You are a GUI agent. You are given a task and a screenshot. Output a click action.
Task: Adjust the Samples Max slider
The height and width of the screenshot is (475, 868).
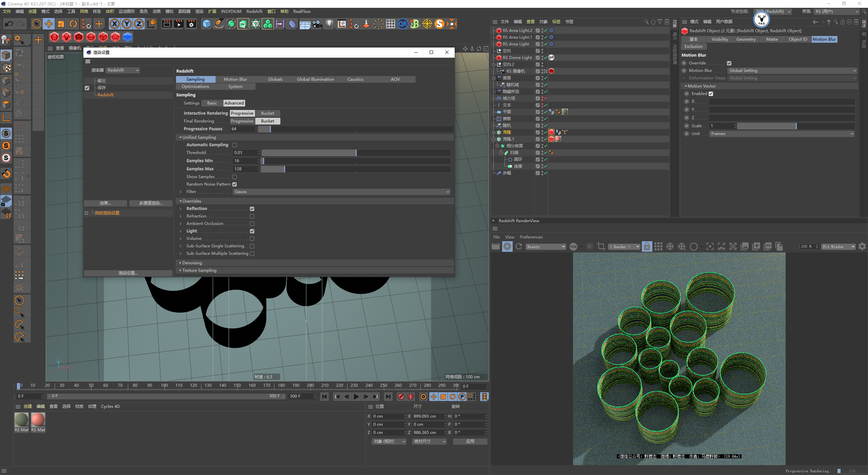point(284,169)
